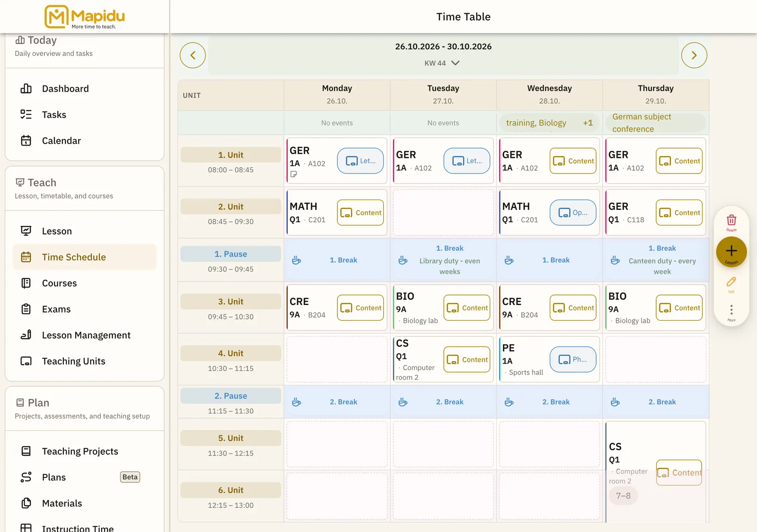Click the red Delete trash icon
Viewport: 757px width, 532px height.
pyautogui.click(x=731, y=220)
